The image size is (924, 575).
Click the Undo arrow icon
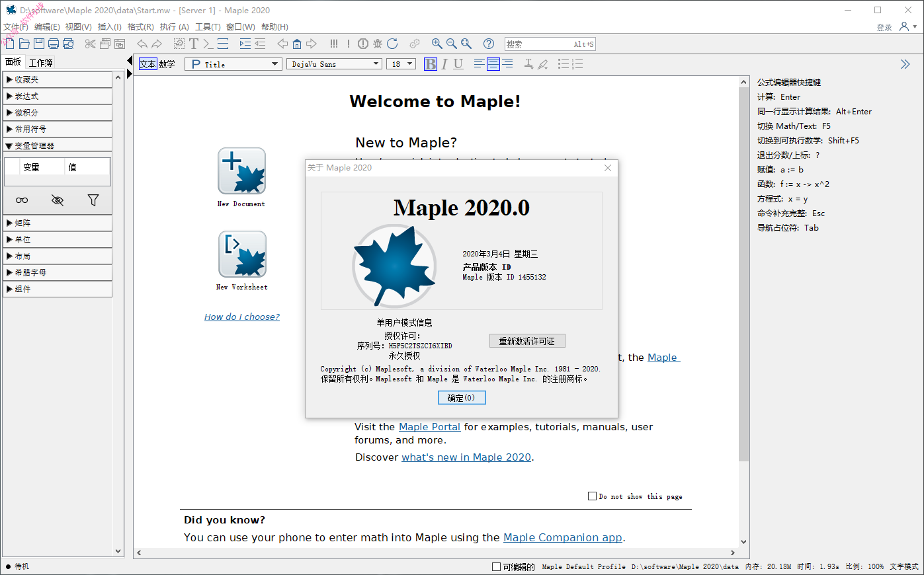click(142, 44)
